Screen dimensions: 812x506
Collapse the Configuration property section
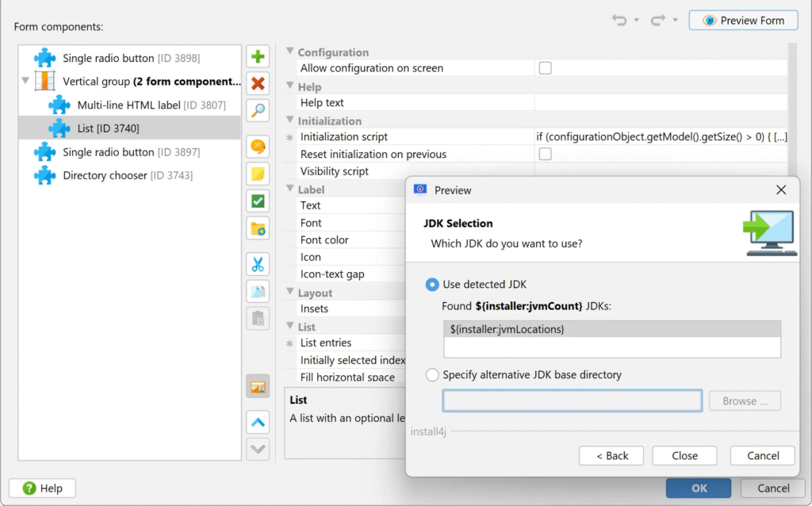(290, 52)
